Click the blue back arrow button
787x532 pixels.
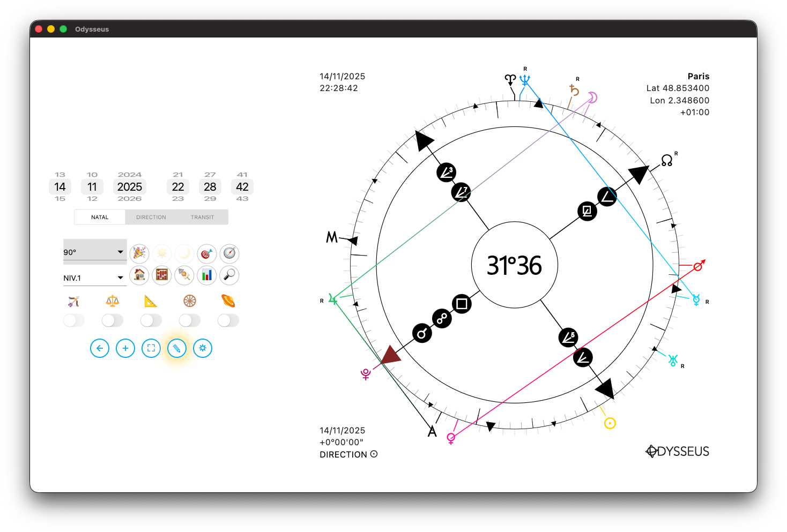(100, 348)
